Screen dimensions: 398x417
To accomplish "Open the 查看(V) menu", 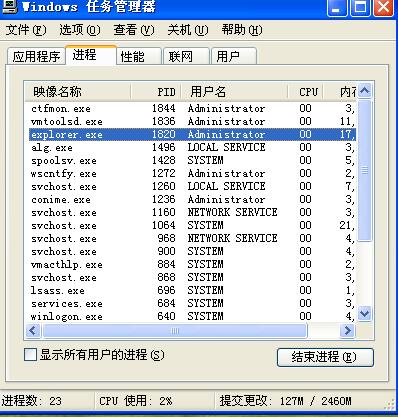I will click(x=134, y=30).
